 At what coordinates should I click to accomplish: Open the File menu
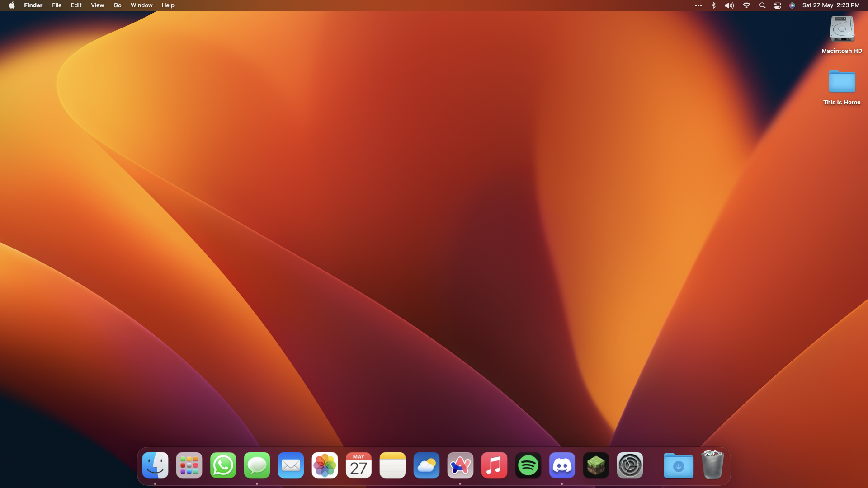pyautogui.click(x=57, y=5)
